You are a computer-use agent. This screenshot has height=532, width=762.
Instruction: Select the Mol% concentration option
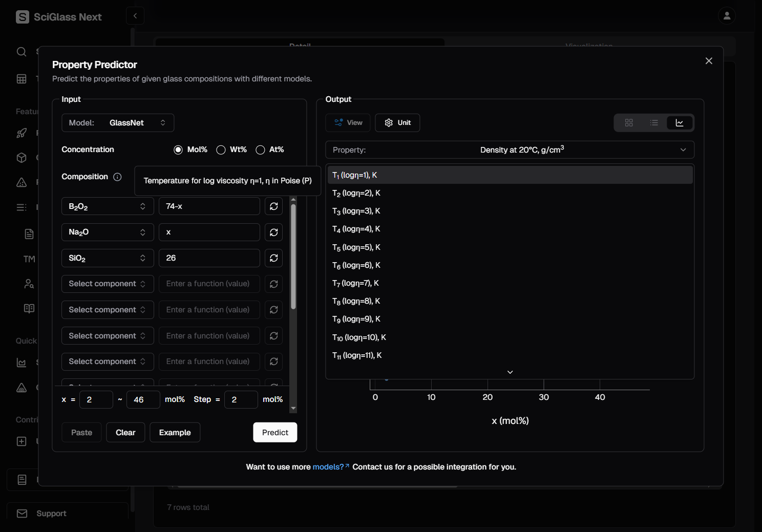point(178,150)
